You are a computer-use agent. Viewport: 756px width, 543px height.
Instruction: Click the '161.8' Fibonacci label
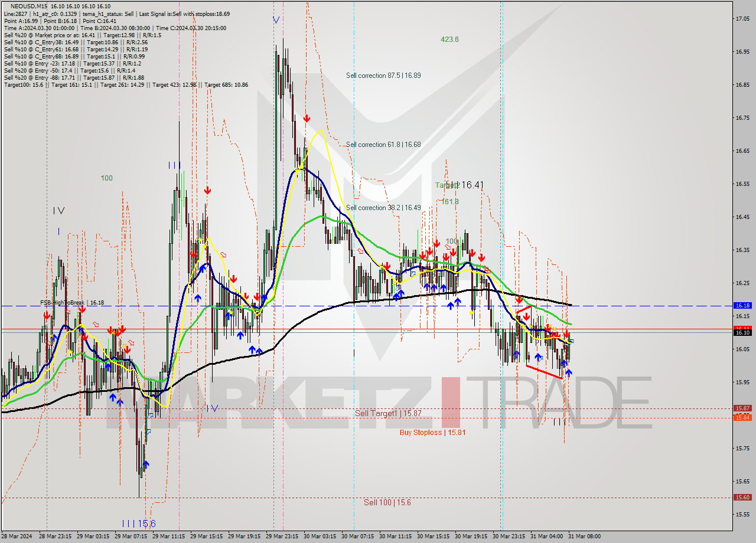pos(450,202)
